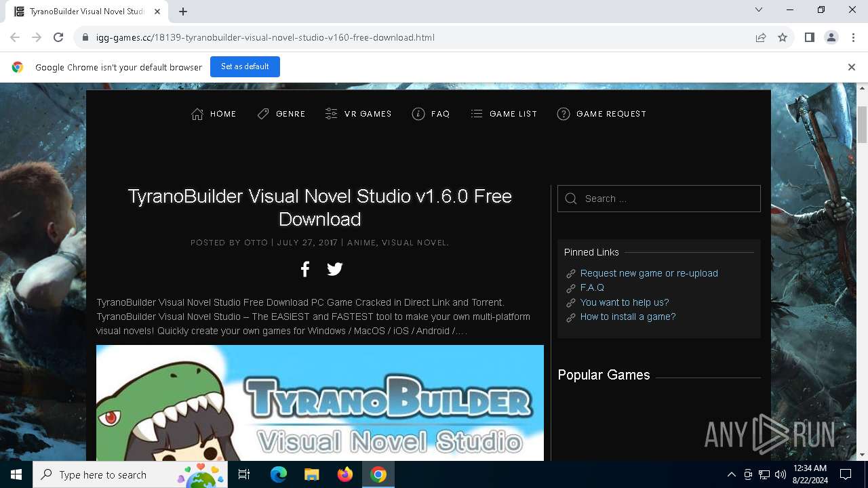The width and height of the screenshot is (868, 488).
Task: Open a new tab with the plus button
Action: (183, 12)
